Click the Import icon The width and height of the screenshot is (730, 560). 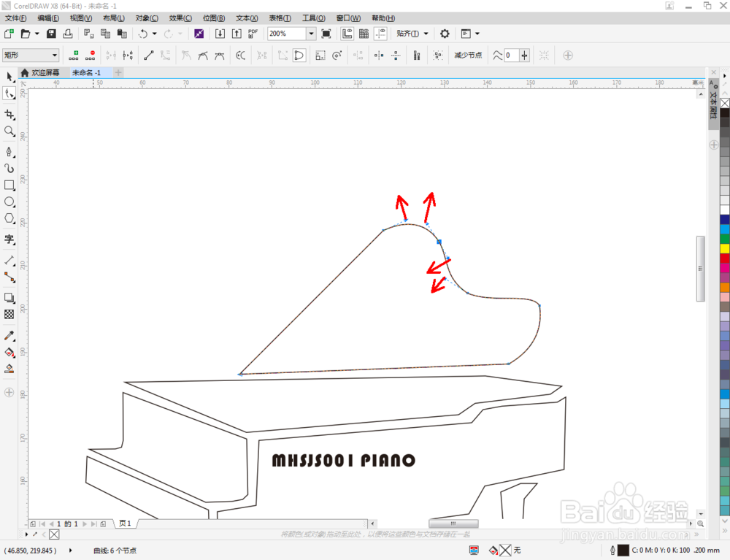pos(220,34)
